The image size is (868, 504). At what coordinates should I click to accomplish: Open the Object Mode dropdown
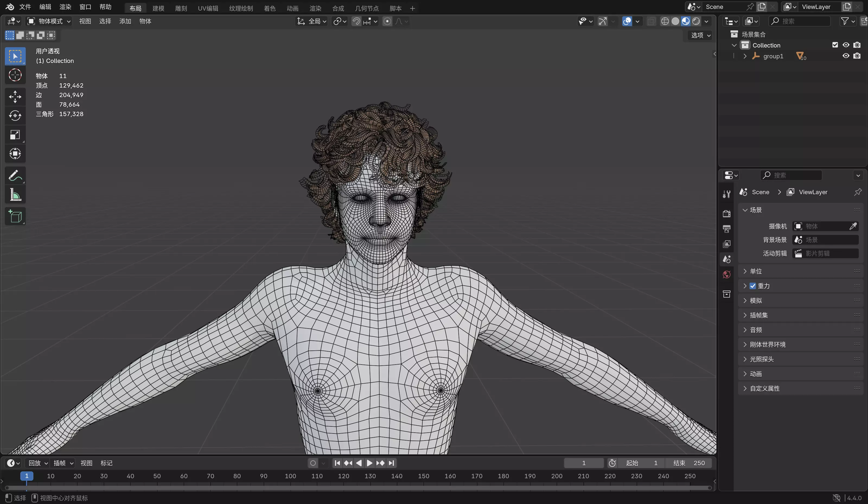(49, 21)
